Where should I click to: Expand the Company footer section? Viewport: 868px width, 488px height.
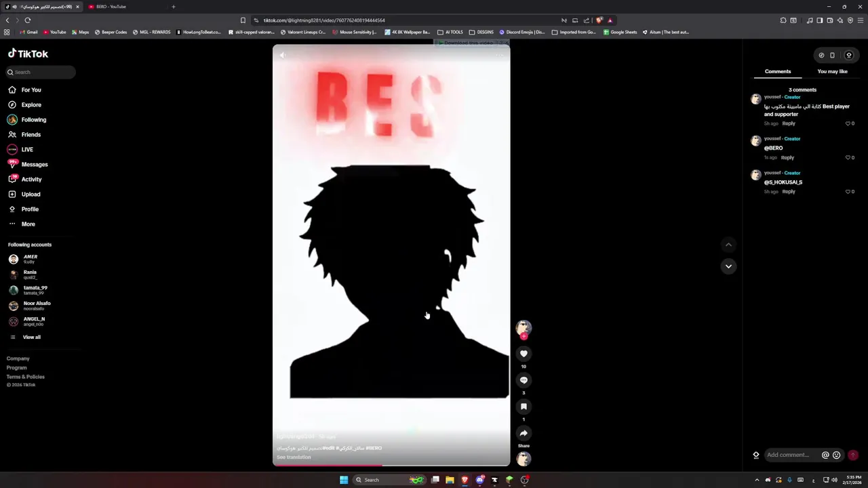pyautogui.click(x=18, y=359)
